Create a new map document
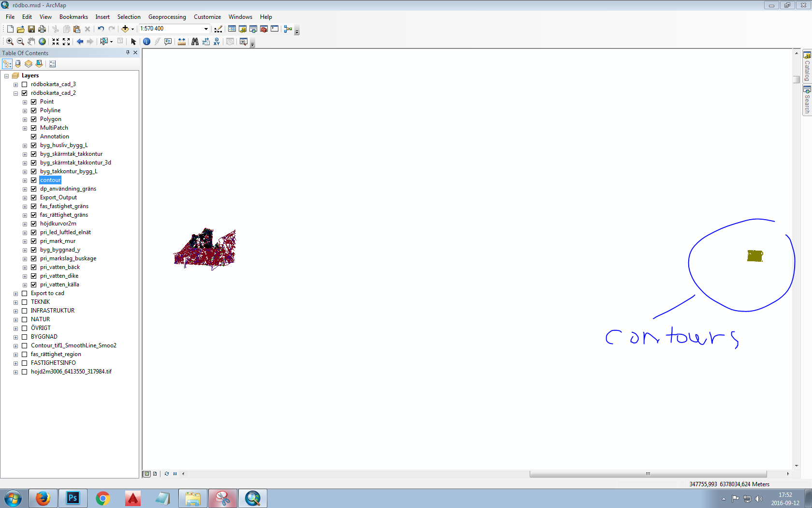812x508 pixels. point(10,29)
